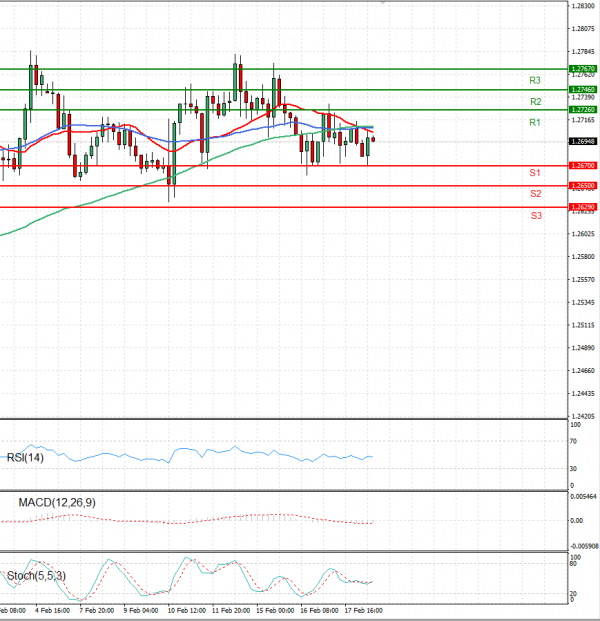Click the 1.26025 price axis value
The width and height of the screenshot is (600, 621).
pos(583,234)
